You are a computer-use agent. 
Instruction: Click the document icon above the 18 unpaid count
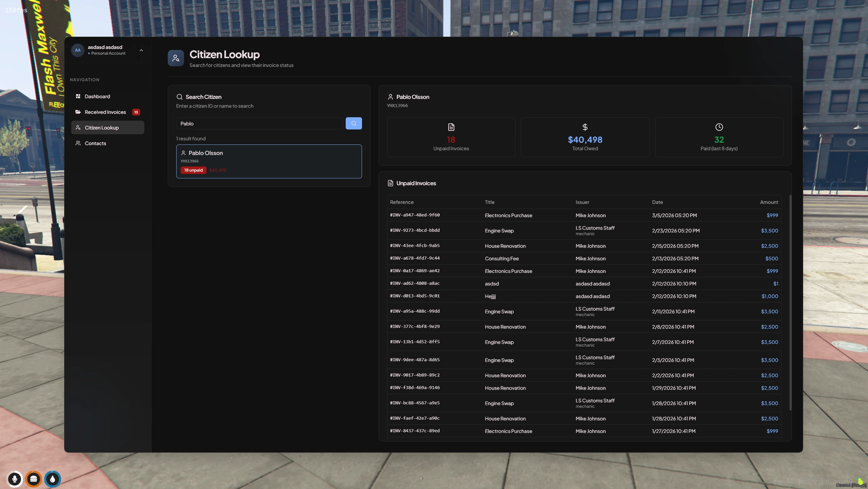[x=451, y=127]
